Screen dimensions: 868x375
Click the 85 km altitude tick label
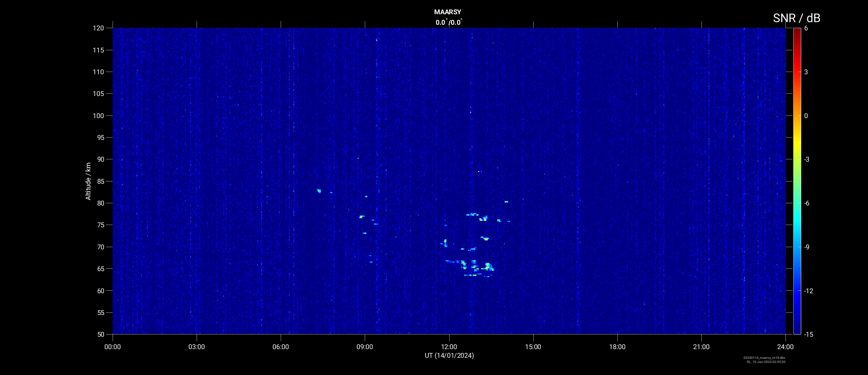(100, 181)
